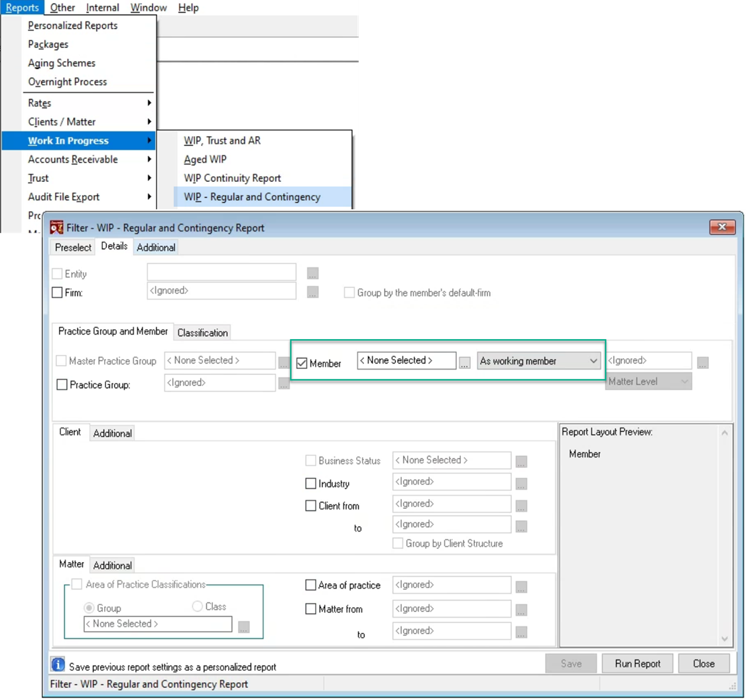This screenshot has height=700, width=746.
Task: Click the browse button beside Firm field
Action: click(312, 292)
